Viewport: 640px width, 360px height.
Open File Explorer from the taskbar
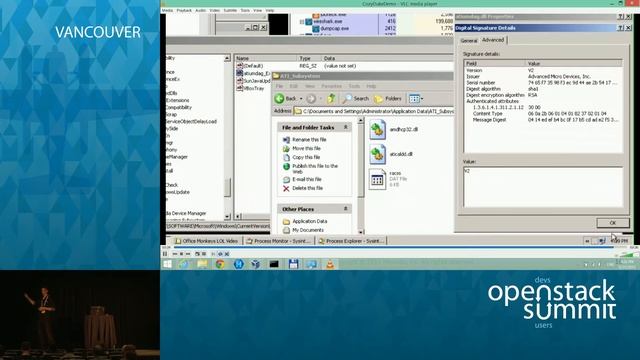coord(202,264)
